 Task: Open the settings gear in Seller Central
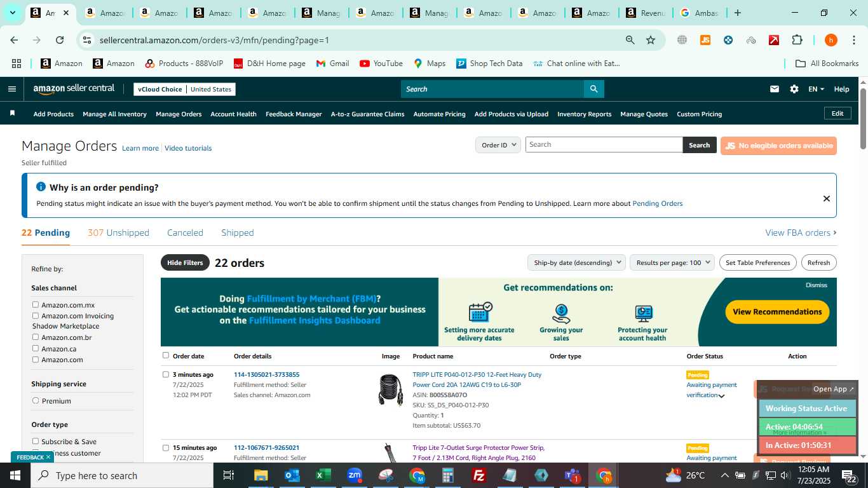(x=794, y=89)
